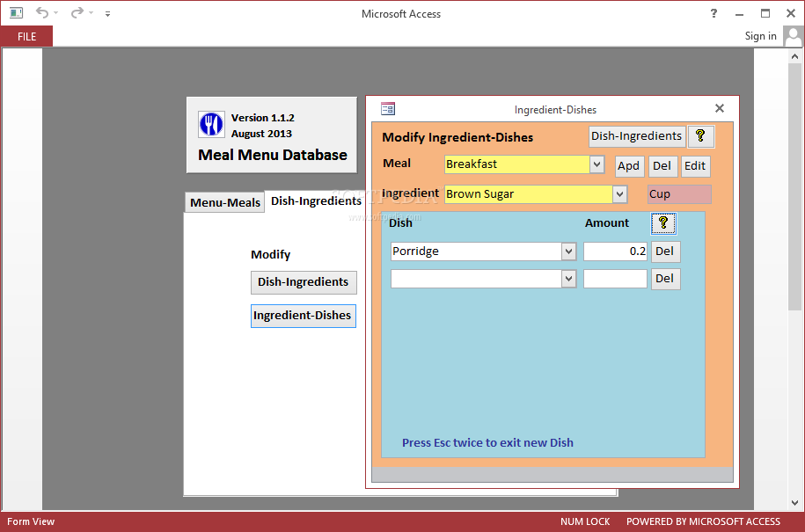Expand the empty new dish dropdown arrow
This screenshot has height=532, width=805.
pyautogui.click(x=568, y=279)
